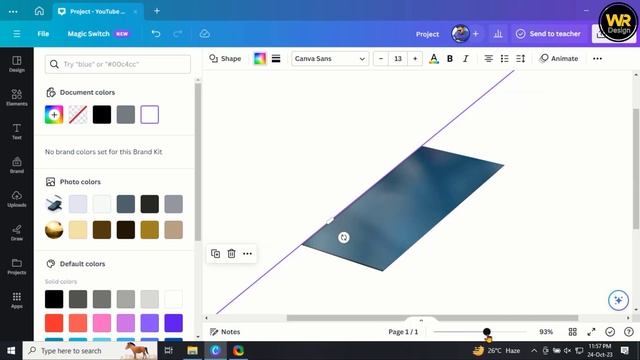Click the Animate button
This screenshot has height=360, width=640.
pos(559,59)
